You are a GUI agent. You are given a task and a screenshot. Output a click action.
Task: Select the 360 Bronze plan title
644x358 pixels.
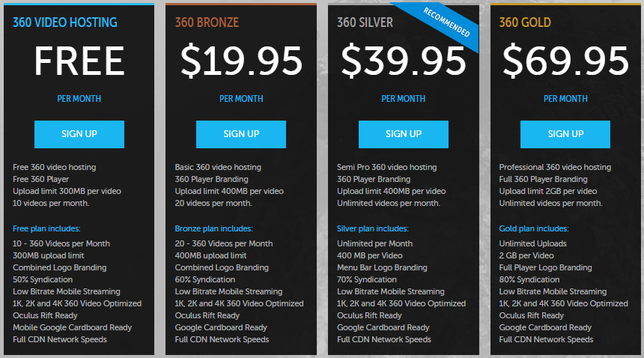207,22
